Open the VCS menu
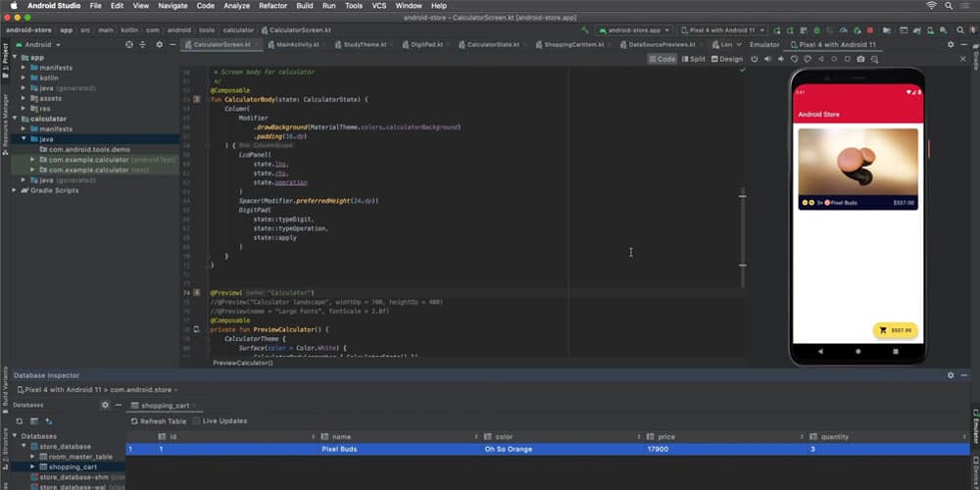The height and width of the screenshot is (490, 980). click(378, 6)
